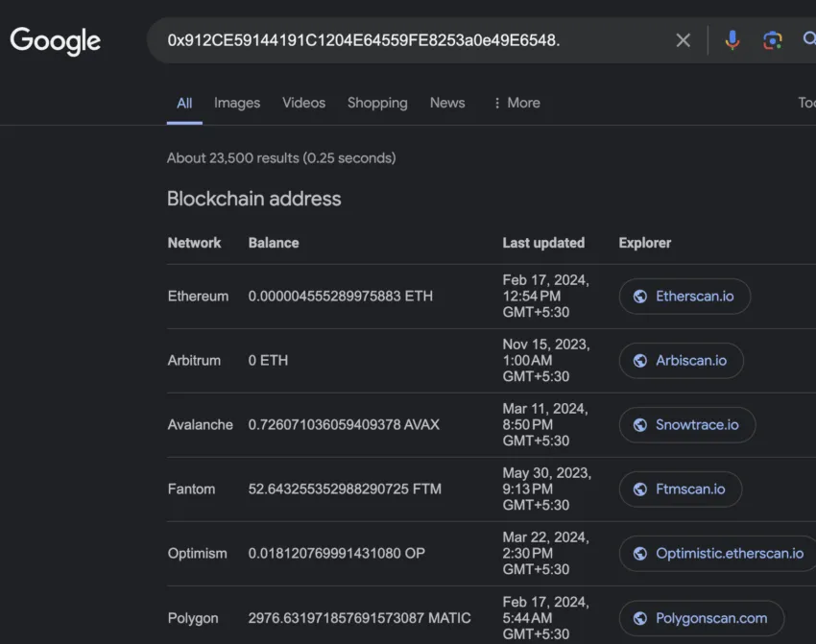Click the magnifier search icon
Image resolution: width=816 pixels, height=644 pixels.
click(x=808, y=40)
